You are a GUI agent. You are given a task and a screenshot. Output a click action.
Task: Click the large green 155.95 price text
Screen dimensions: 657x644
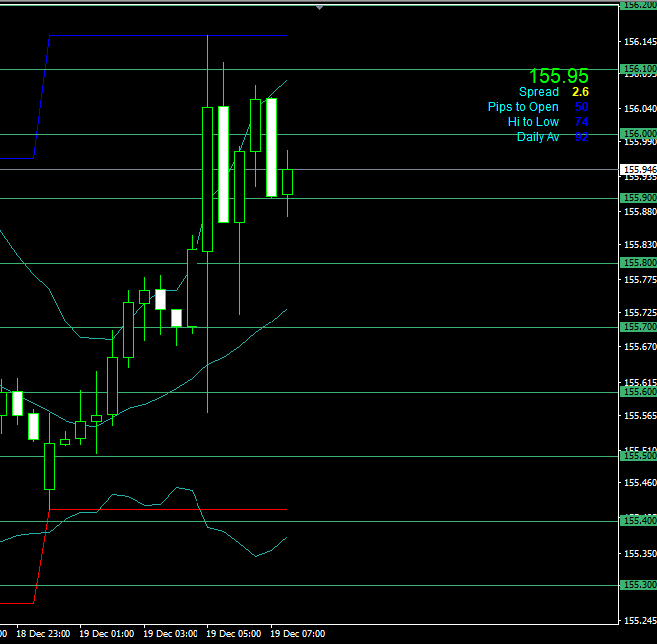coord(558,76)
